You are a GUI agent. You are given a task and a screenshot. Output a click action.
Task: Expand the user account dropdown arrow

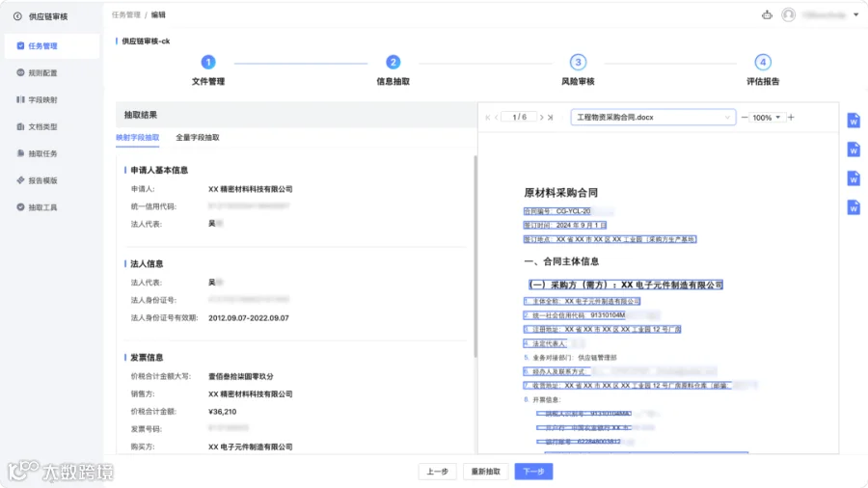pyautogui.click(x=855, y=14)
